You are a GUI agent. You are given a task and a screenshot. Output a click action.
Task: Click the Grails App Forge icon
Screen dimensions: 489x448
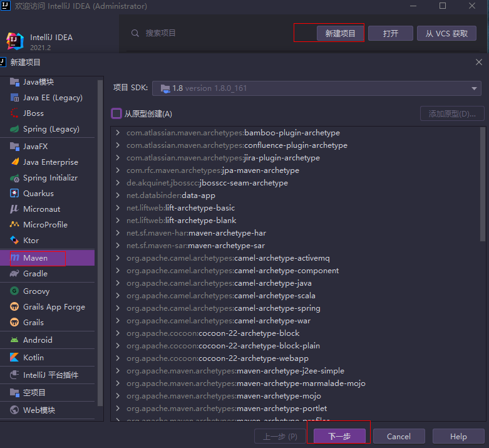[x=14, y=306]
